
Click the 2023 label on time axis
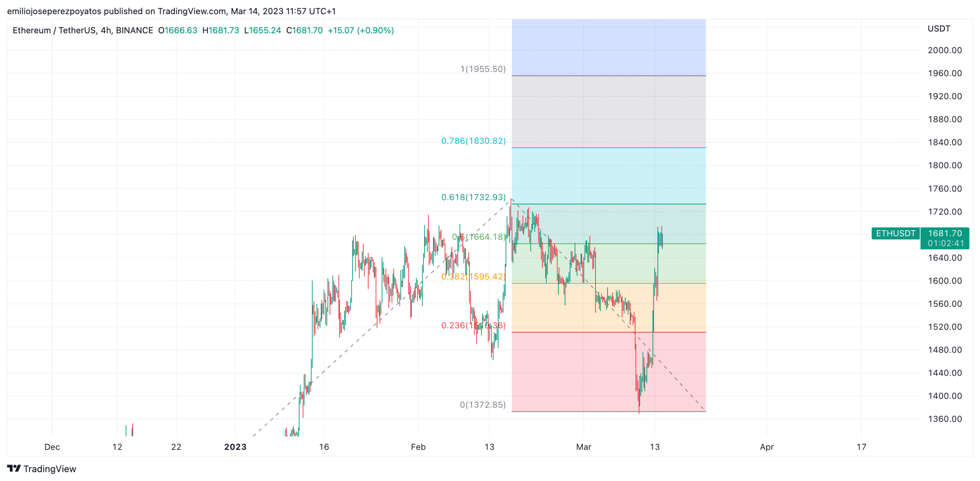pyautogui.click(x=235, y=447)
